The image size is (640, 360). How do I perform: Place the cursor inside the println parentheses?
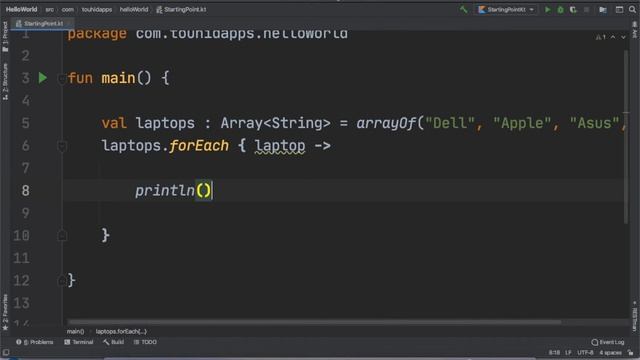(204, 191)
